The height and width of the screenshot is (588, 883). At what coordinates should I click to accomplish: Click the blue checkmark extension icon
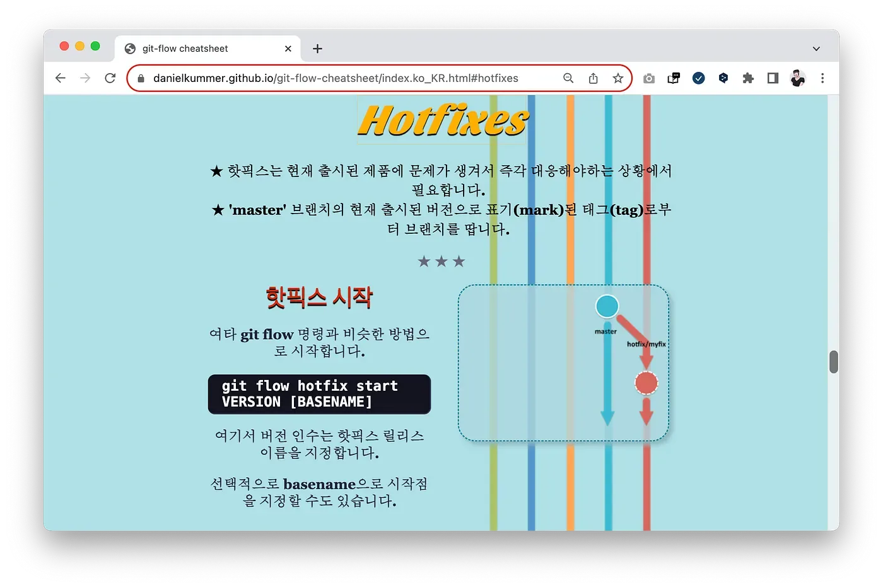click(x=698, y=78)
